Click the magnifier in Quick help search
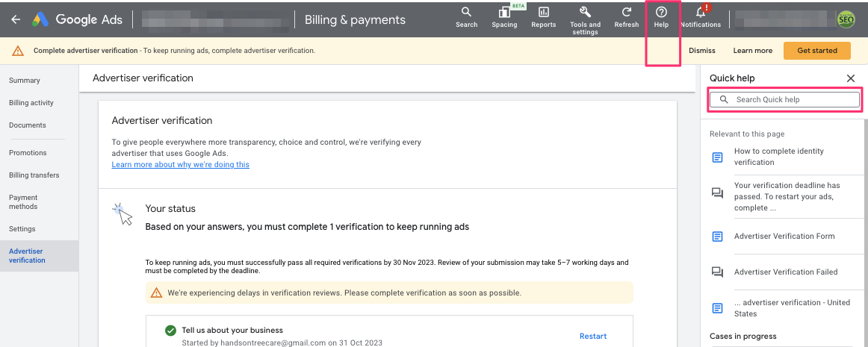The width and height of the screenshot is (868, 347). pos(724,99)
